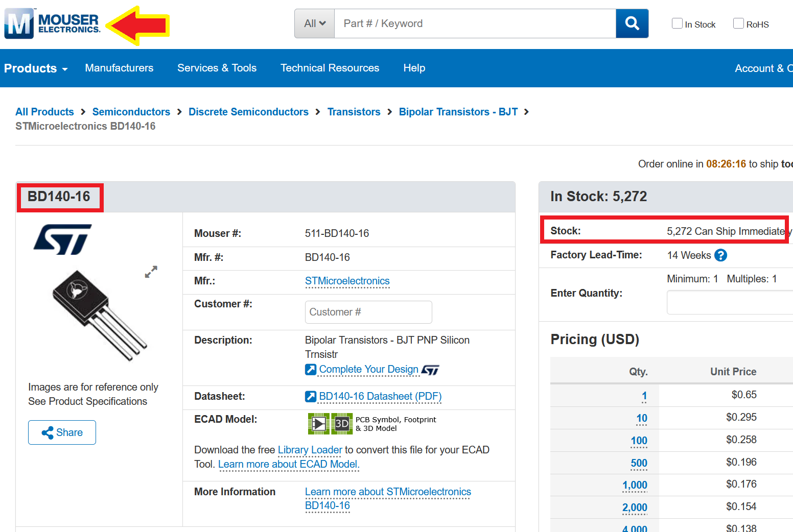The image size is (793, 532).
Task: Click the ECAD PCB symbol play icon
Action: click(319, 424)
